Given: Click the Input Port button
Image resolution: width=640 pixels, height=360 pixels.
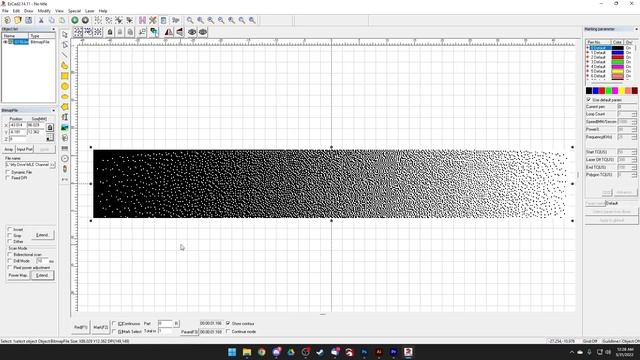Looking at the screenshot, I should click(24, 149).
